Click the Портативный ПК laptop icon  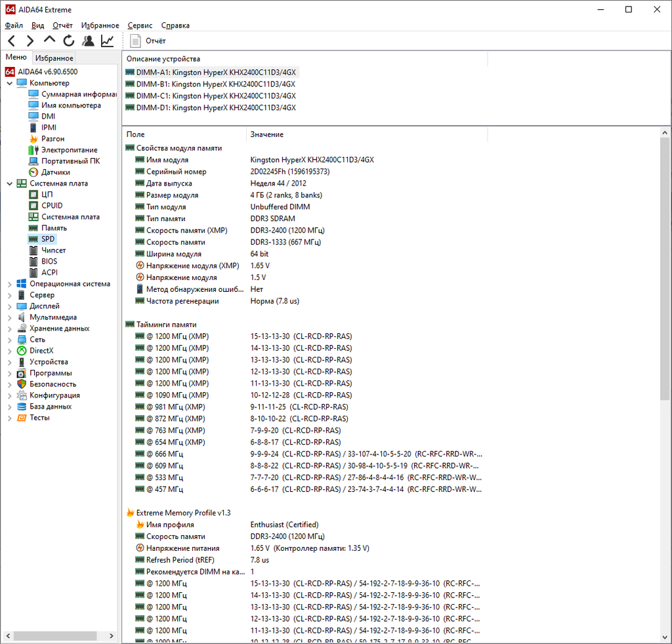[x=33, y=161]
